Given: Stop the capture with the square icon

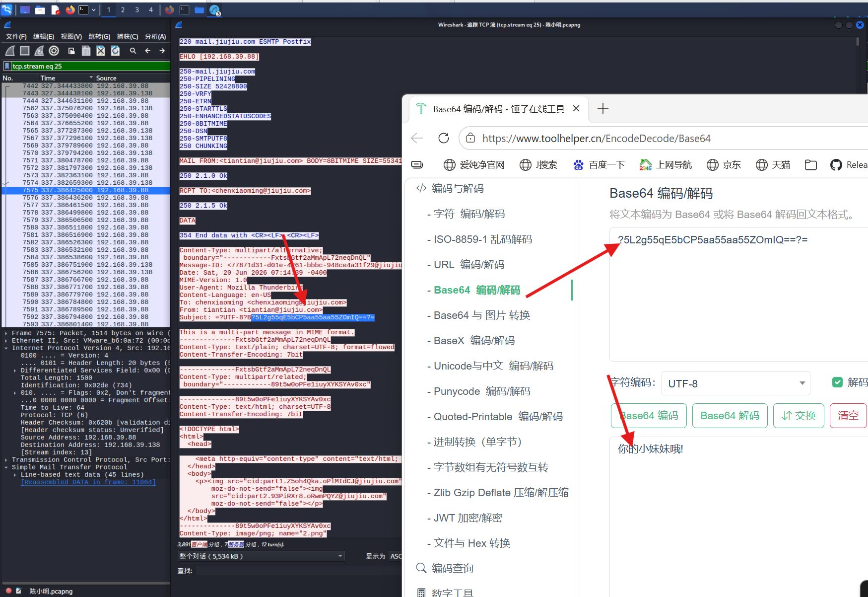Looking at the screenshot, I should click(24, 51).
